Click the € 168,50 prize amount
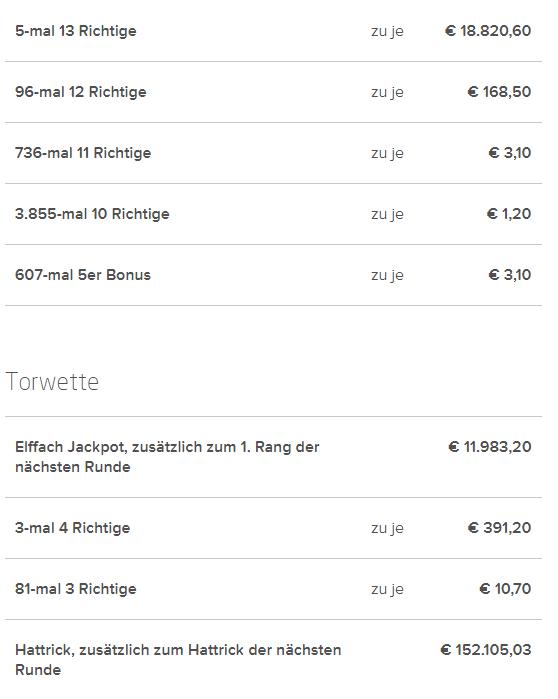This screenshot has width=558, height=699. point(499,92)
